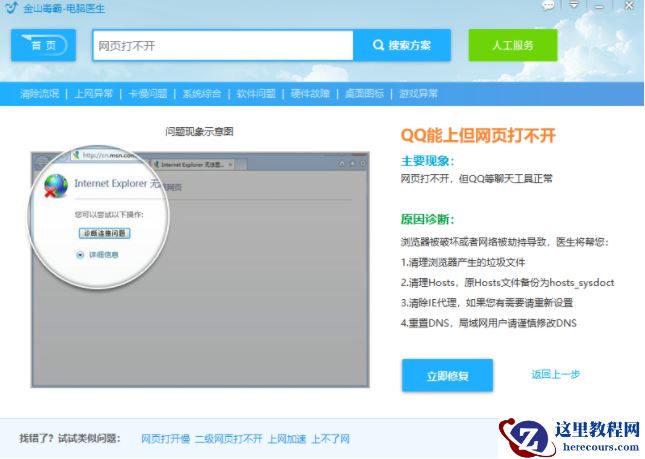Click the line starting 3.清除IE代理
The image size is (645, 459).
coord(487,303)
